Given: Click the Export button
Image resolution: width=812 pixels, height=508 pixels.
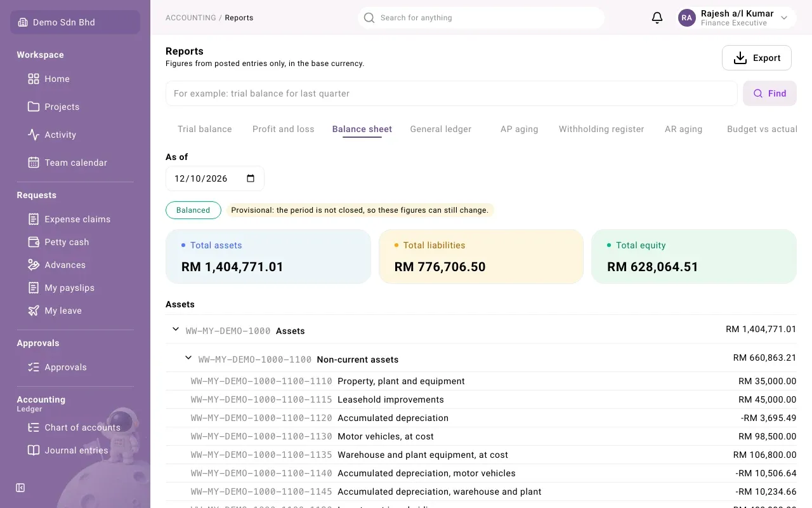Looking at the screenshot, I should click(757, 58).
